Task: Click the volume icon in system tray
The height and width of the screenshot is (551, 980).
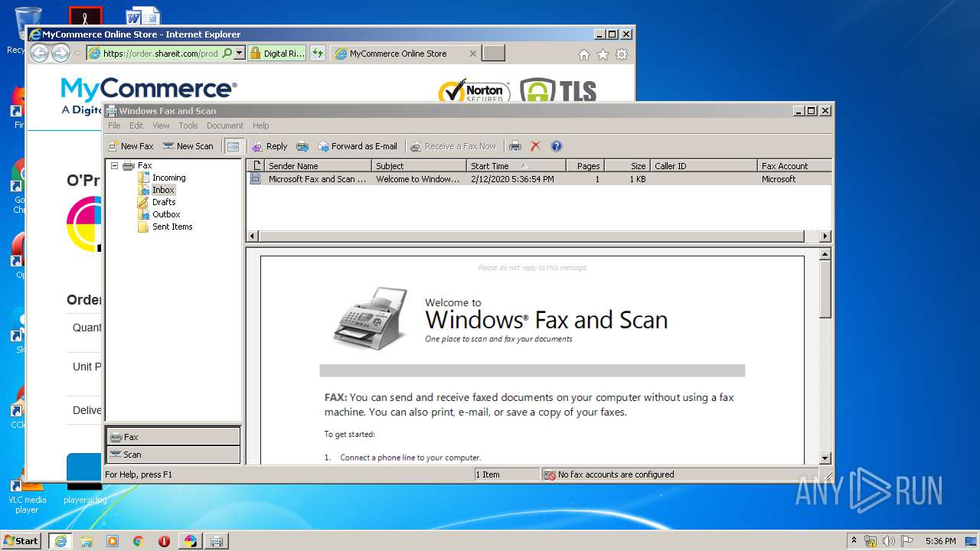Action: [889, 541]
